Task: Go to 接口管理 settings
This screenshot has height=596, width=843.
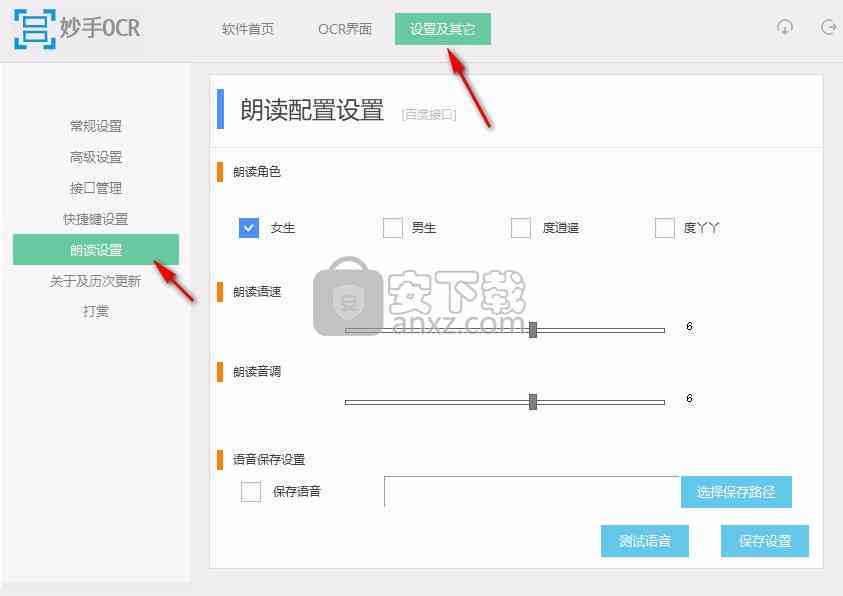Action: [96, 188]
